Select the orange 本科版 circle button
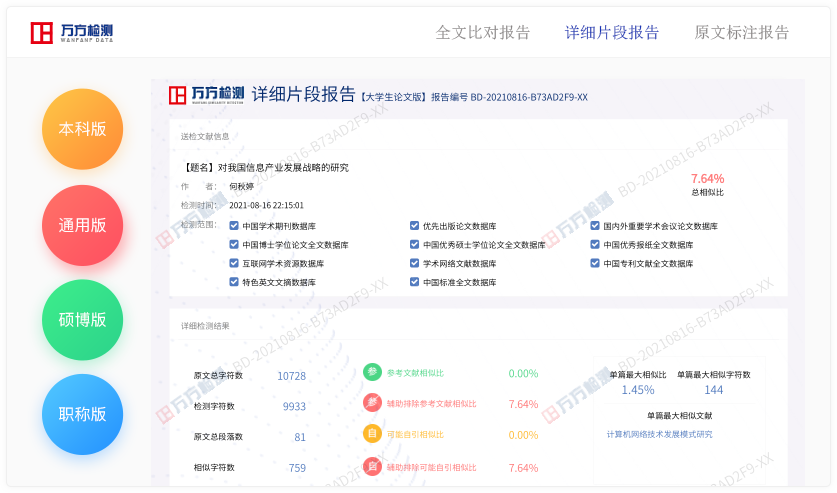 82,129
